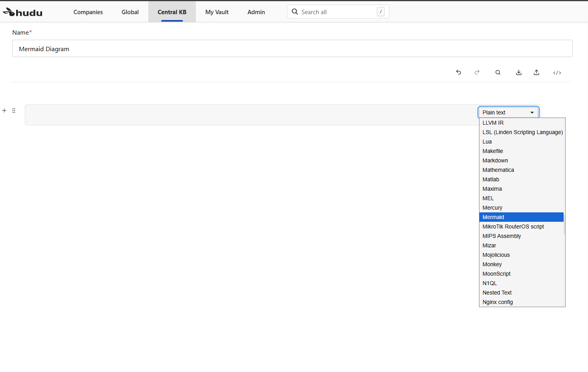Click the plus icon to add block
The image size is (588, 372).
[4, 110]
